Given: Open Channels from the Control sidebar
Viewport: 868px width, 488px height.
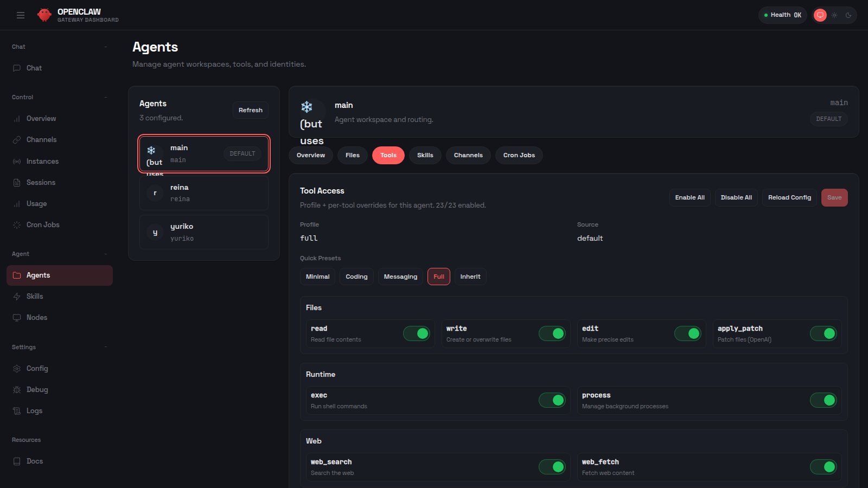Looking at the screenshot, I should click(41, 139).
